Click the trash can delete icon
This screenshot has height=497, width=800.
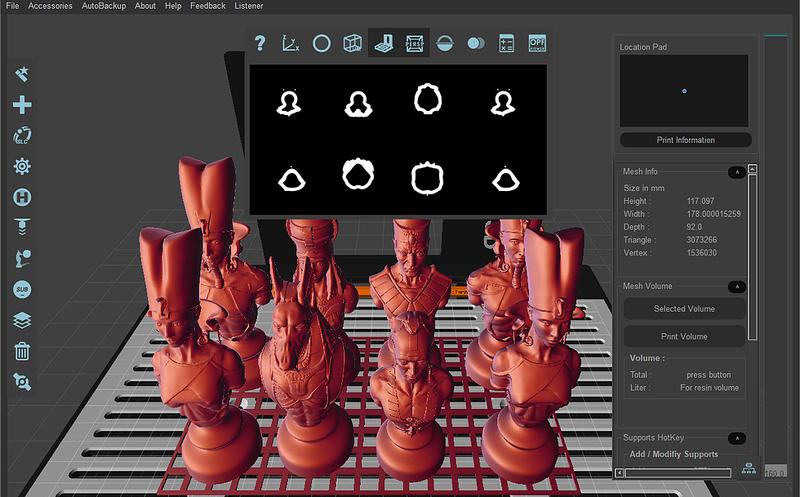point(22,351)
